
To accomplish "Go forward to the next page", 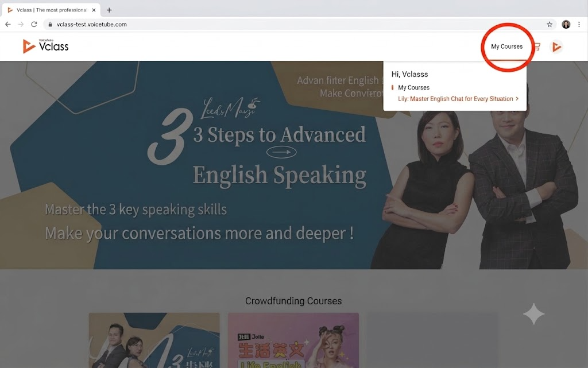I will pyautogui.click(x=21, y=24).
